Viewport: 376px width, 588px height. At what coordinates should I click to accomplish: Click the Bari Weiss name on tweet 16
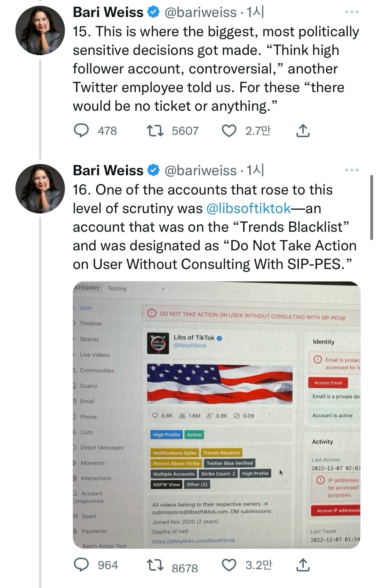(108, 170)
